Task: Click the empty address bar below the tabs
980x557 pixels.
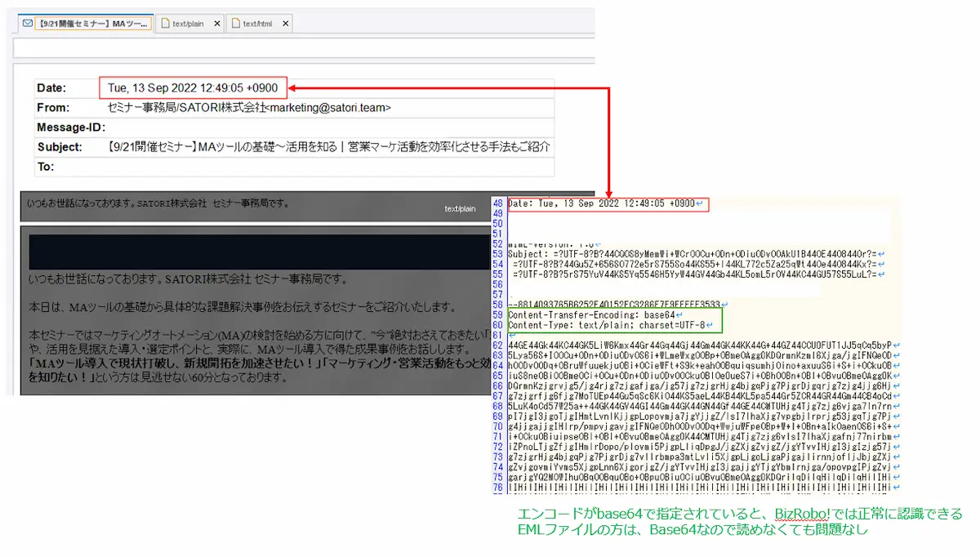Action: click(x=304, y=48)
